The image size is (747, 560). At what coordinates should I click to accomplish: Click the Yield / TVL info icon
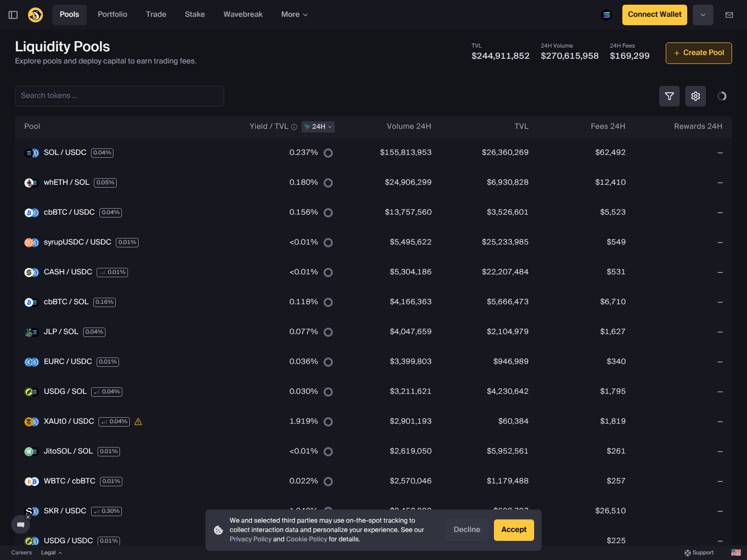pos(294,127)
